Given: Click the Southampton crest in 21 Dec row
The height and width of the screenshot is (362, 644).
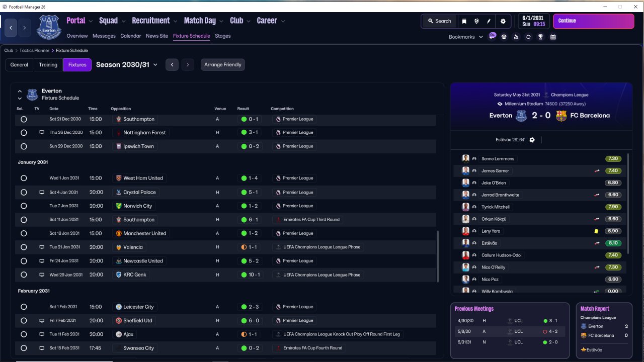Looking at the screenshot, I should click(118, 119).
